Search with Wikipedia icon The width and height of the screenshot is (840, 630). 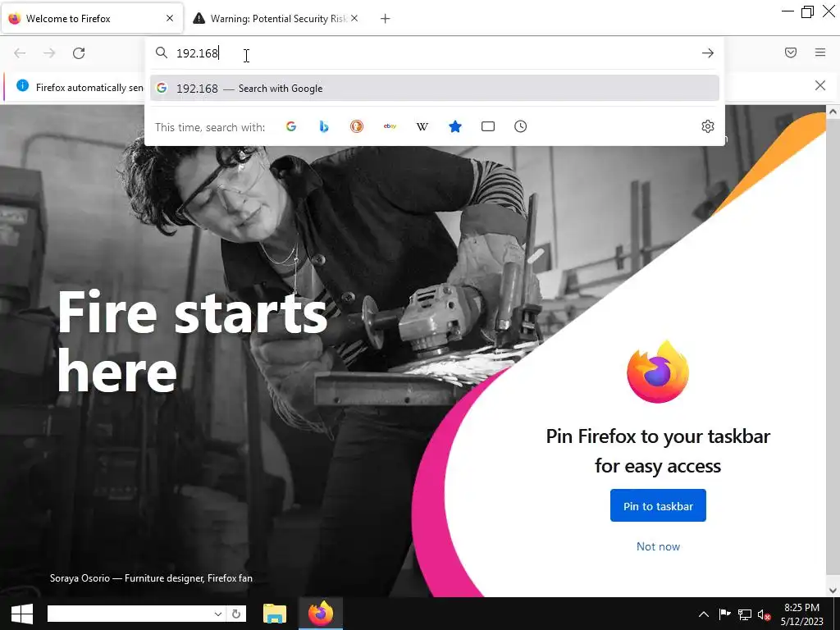click(422, 126)
